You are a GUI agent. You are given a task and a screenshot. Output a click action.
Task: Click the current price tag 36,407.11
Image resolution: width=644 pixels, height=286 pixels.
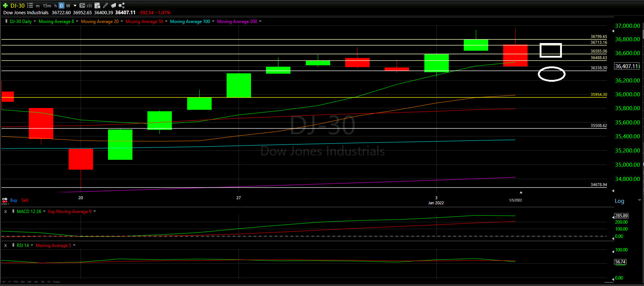click(x=627, y=66)
